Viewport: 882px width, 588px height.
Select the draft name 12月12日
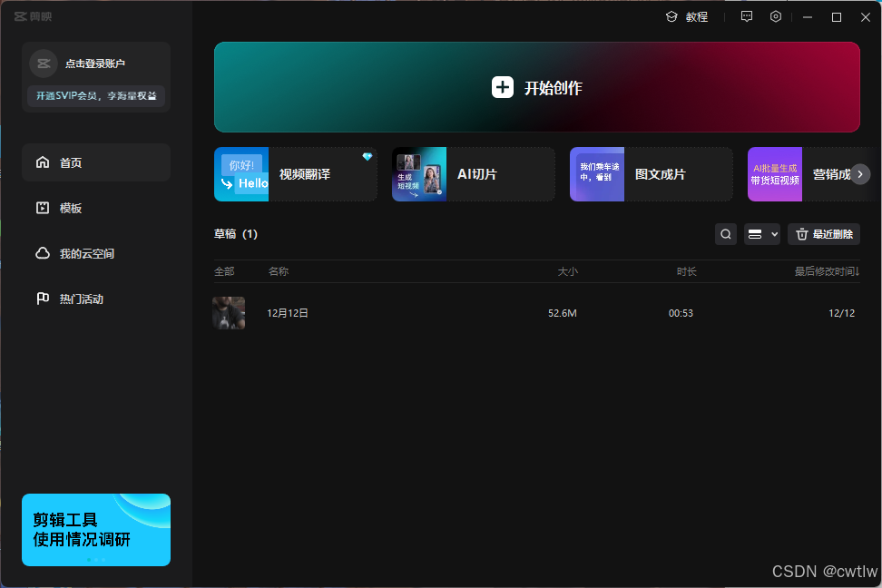point(288,313)
